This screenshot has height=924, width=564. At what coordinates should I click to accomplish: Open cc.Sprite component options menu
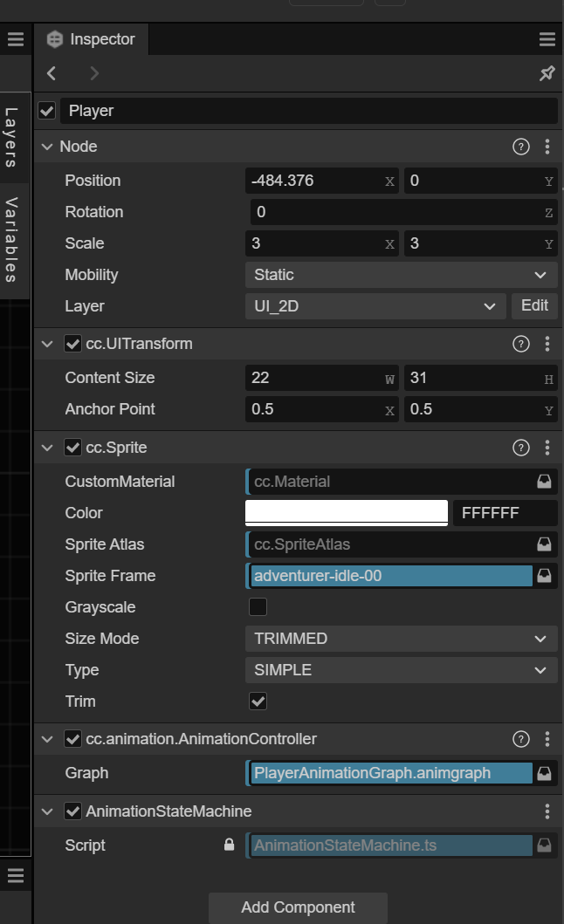click(x=547, y=448)
